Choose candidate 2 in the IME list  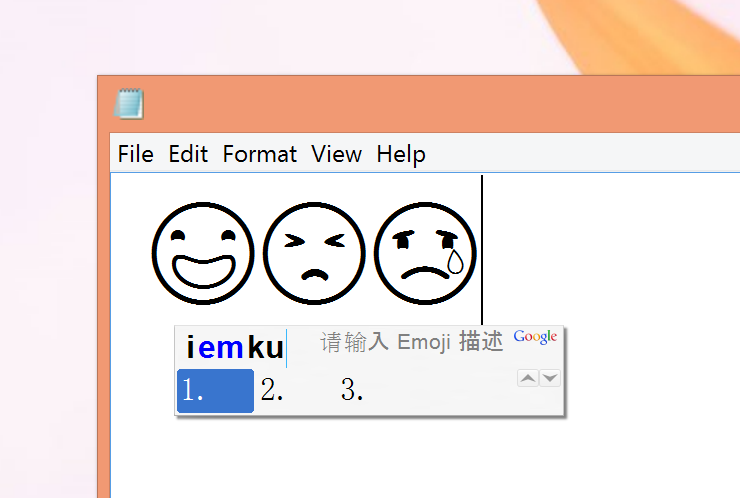tap(273, 390)
